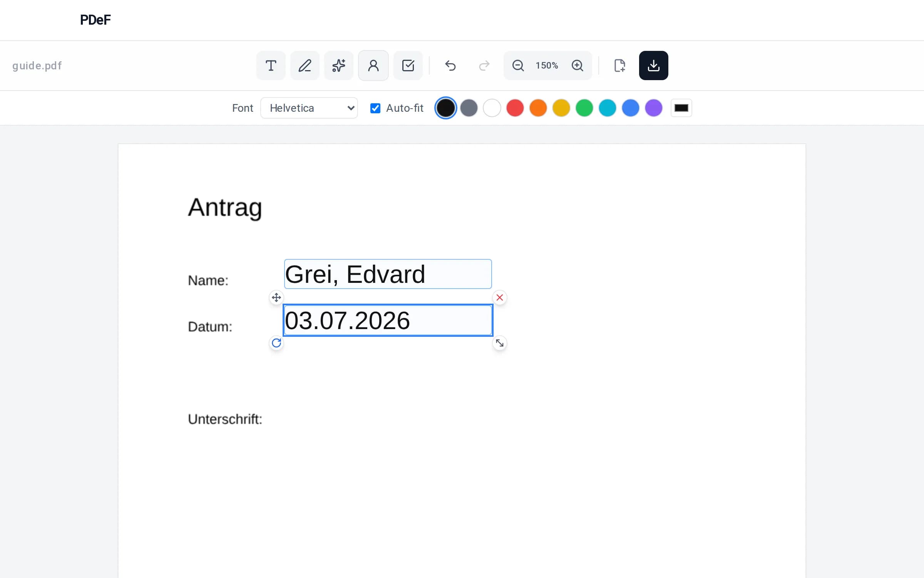Uncheck the Auto-fit checkbox

pyautogui.click(x=375, y=108)
